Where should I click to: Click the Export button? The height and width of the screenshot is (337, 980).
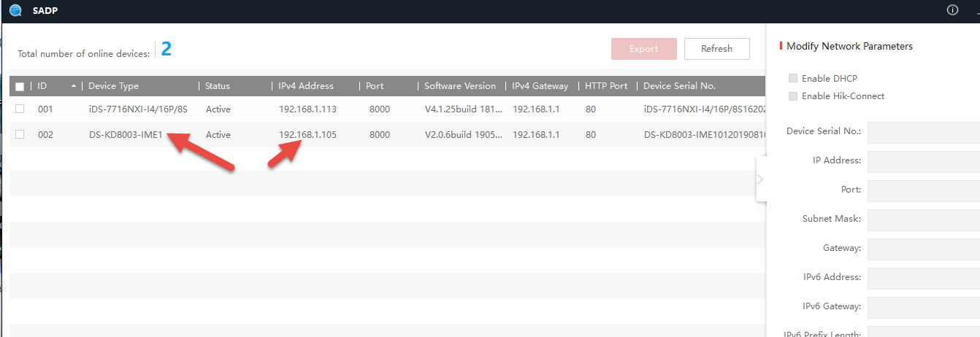click(x=643, y=49)
